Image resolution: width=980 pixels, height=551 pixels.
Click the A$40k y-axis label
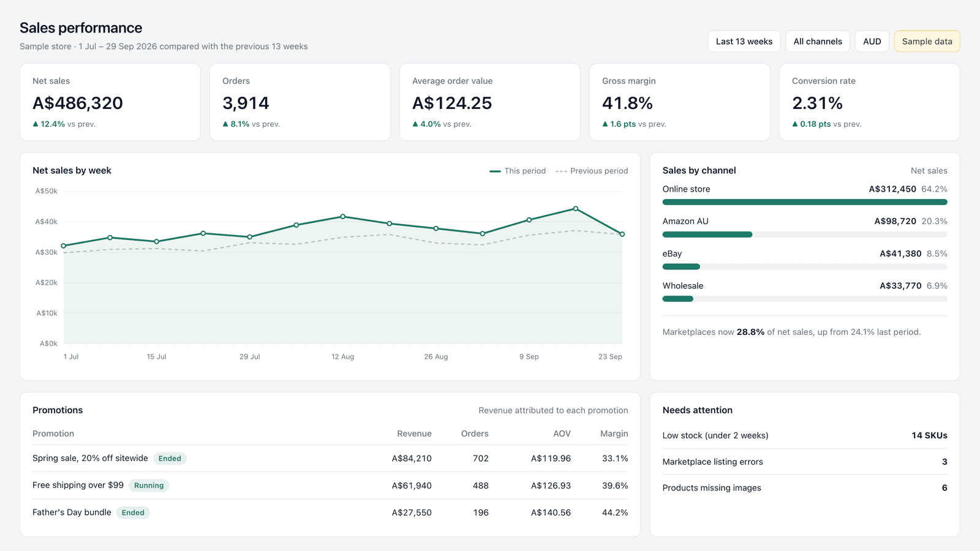pyautogui.click(x=47, y=222)
